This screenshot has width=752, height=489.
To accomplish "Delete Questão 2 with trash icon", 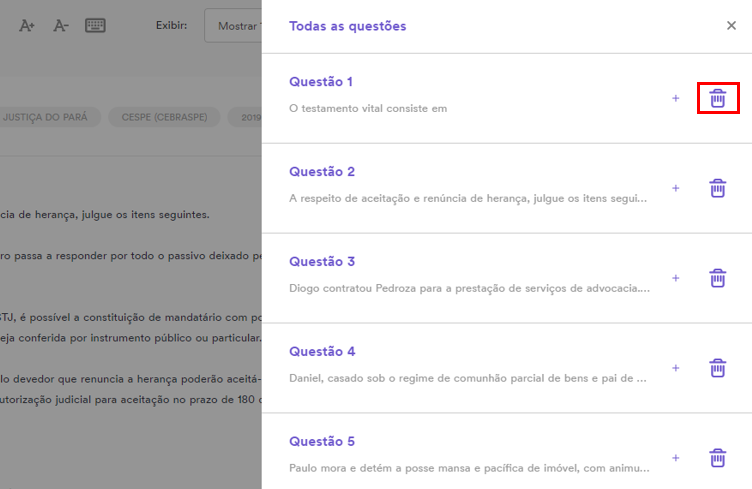I will tap(717, 188).
